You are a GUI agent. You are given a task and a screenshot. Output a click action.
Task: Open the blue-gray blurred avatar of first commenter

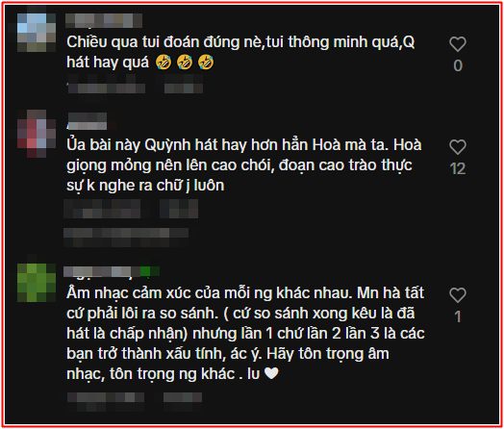click(36, 33)
